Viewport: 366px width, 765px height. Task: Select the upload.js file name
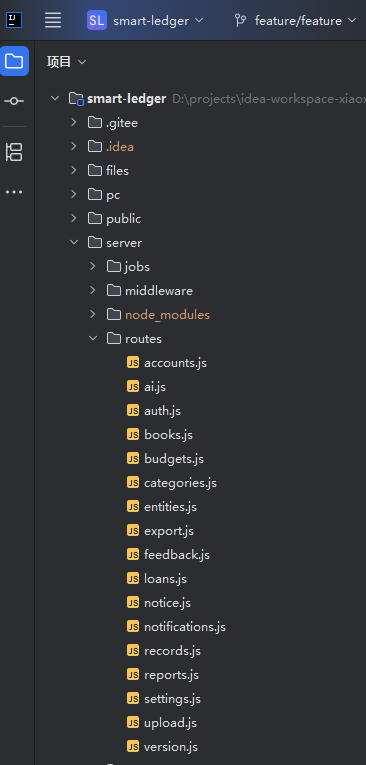point(170,723)
